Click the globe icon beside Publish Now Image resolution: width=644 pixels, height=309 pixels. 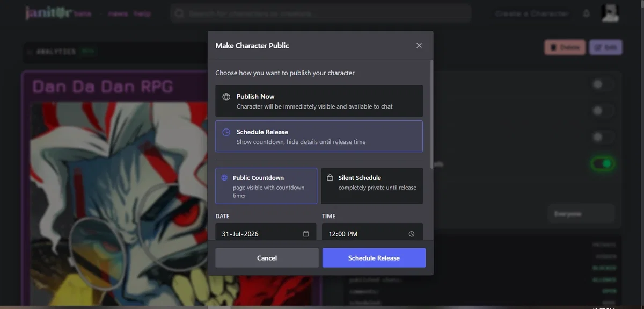tap(226, 97)
